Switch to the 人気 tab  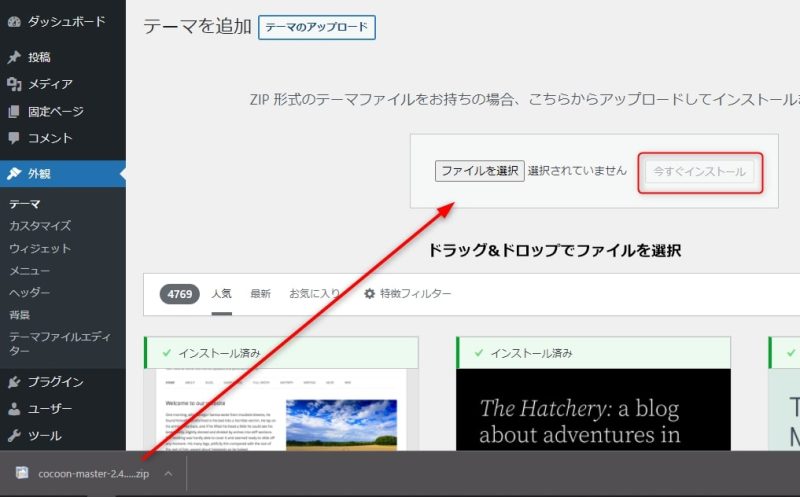(221, 294)
